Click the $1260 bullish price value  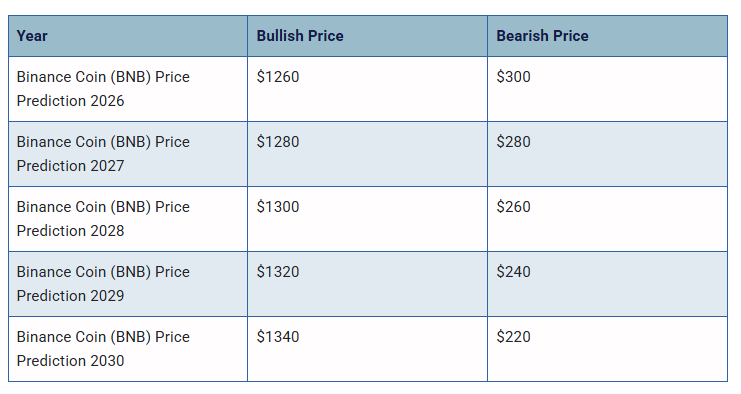[x=278, y=77]
